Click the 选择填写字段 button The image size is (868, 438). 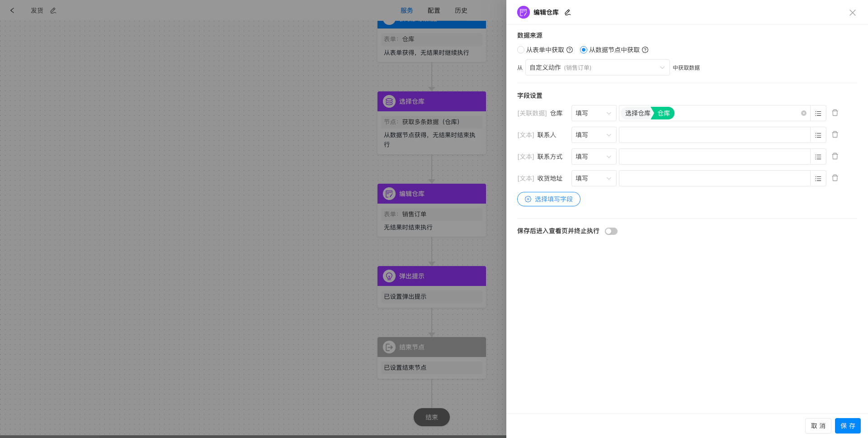pyautogui.click(x=548, y=199)
